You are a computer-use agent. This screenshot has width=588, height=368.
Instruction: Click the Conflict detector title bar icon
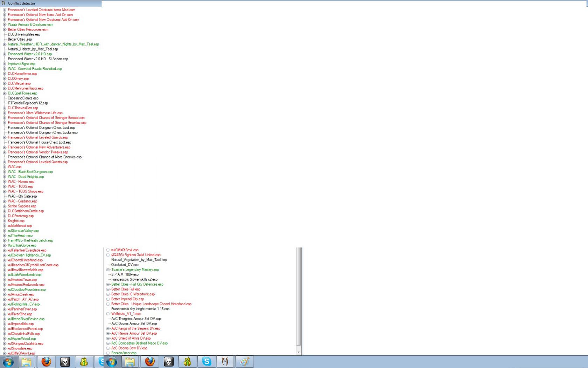coord(3,3)
